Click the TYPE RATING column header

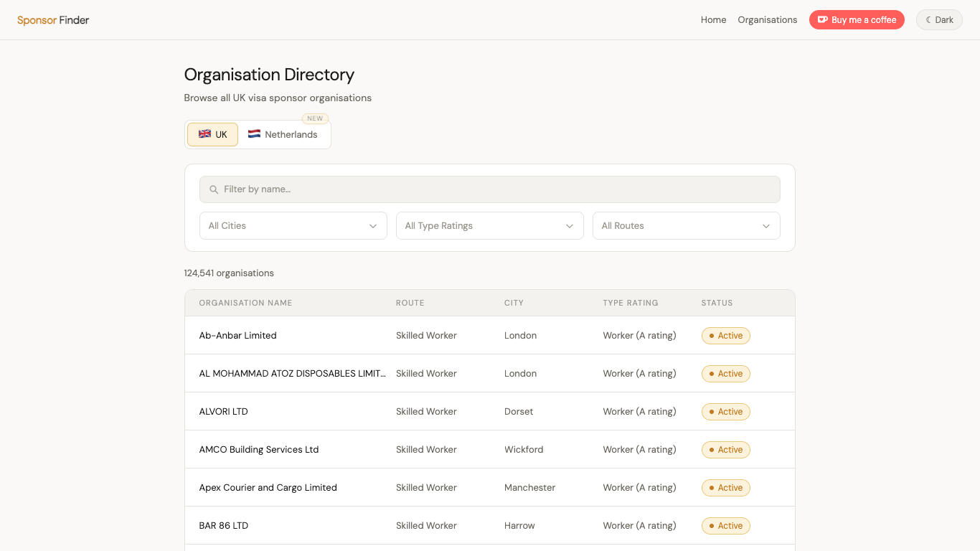(631, 303)
